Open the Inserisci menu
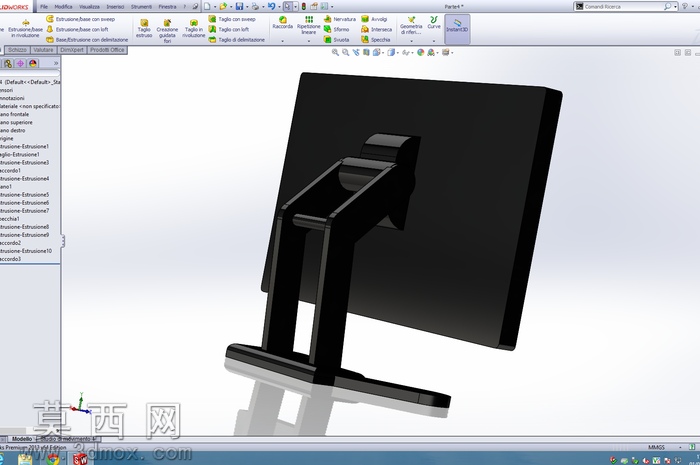Screen dimensions: 700x465 tap(115, 7)
